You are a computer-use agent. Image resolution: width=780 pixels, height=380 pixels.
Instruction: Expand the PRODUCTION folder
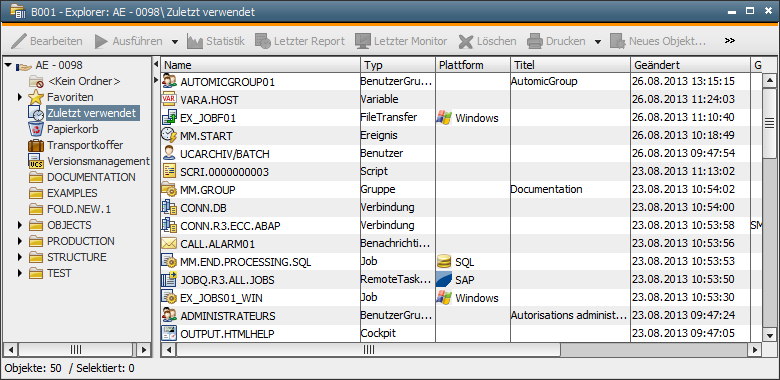(x=20, y=241)
